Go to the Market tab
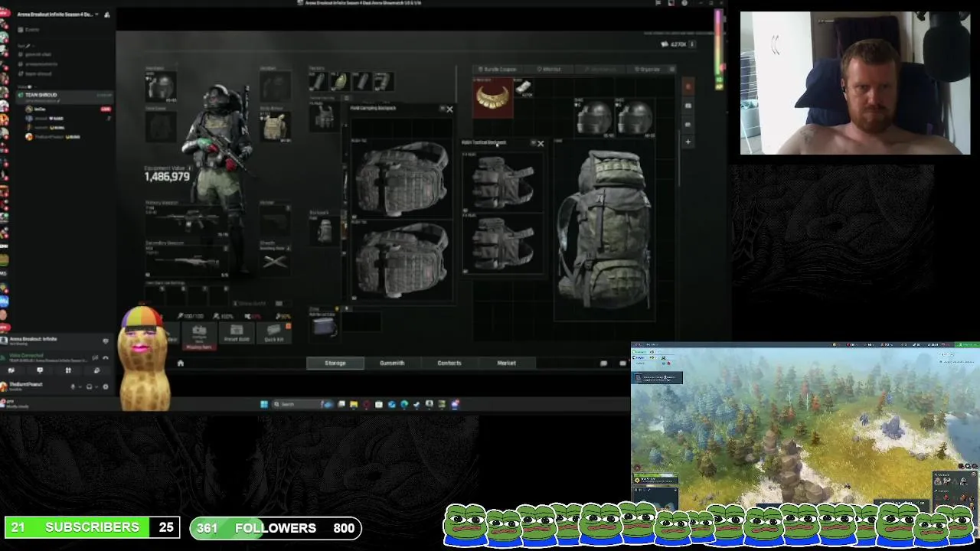The width and height of the screenshot is (980, 551). [x=506, y=363]
